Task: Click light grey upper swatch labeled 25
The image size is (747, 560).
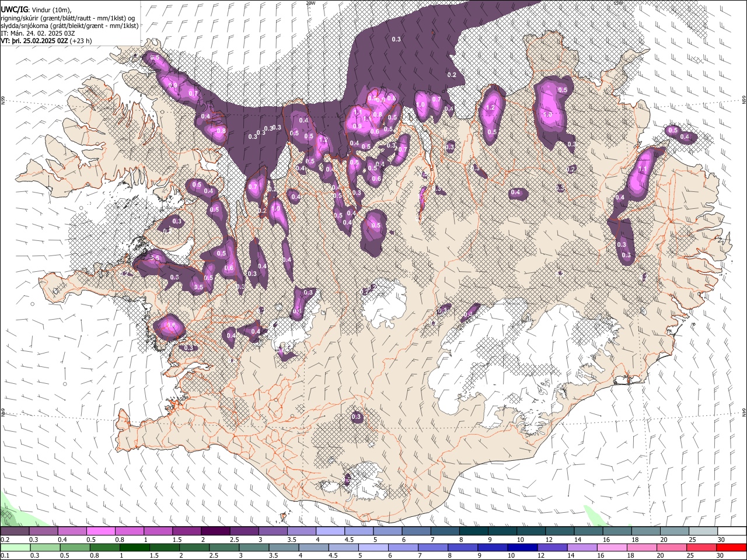Action: (703, 531)
